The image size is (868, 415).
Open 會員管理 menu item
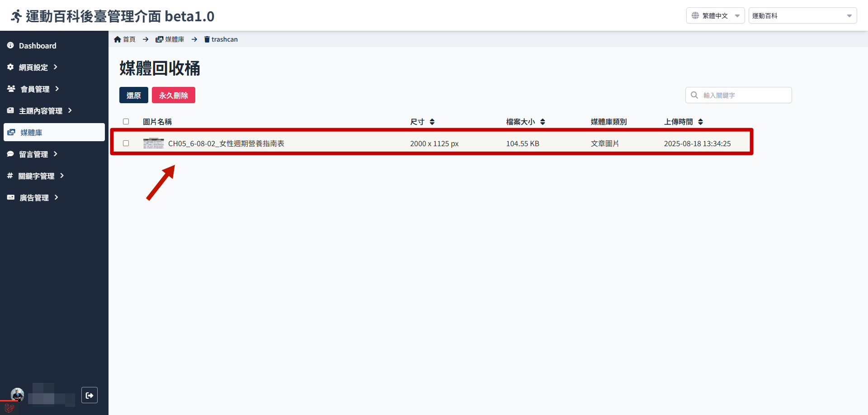(x=54, y=89)
